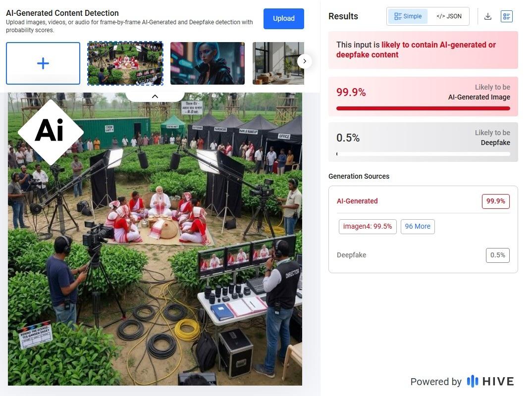Click the imagen4: 99.5% source tag
Viewport: 532px width, 396px height.
368,227
